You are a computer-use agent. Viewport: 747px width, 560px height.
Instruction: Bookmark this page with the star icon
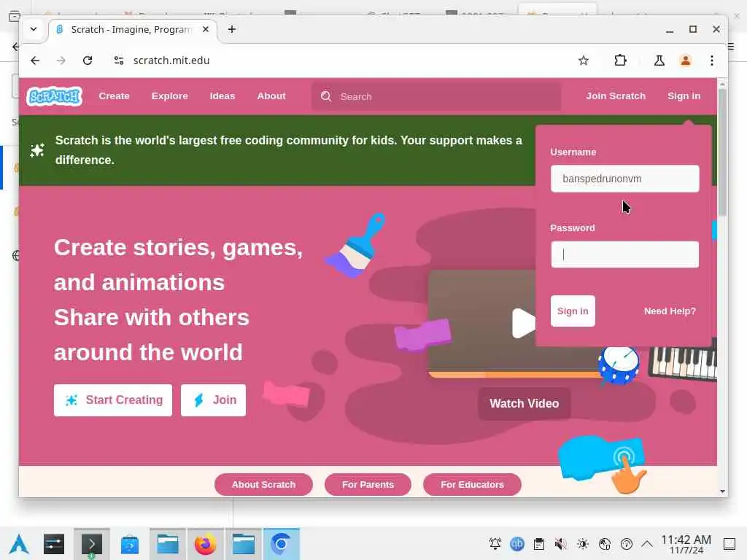pyautogui.click(x=583, y=61)
